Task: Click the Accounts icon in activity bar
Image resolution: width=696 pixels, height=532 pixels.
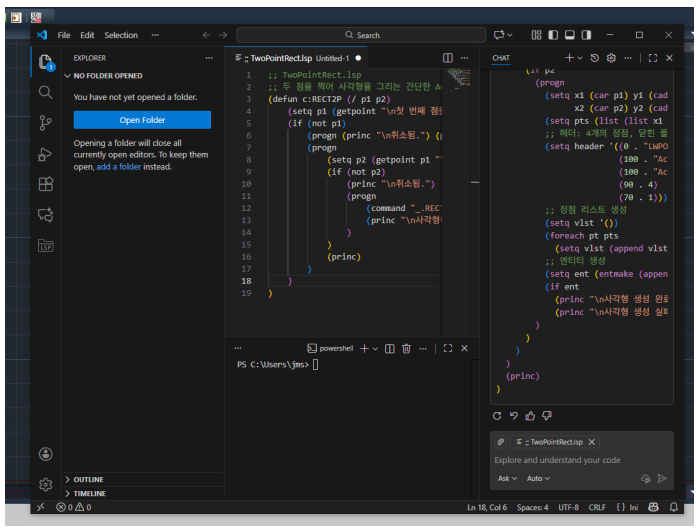Action: click(x=45, y=454)
